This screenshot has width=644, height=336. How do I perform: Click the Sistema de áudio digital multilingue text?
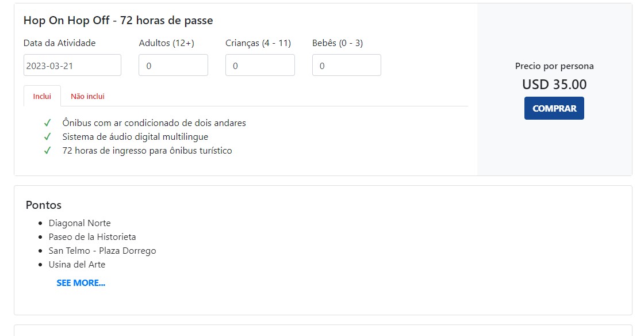[x=135, y=137]
